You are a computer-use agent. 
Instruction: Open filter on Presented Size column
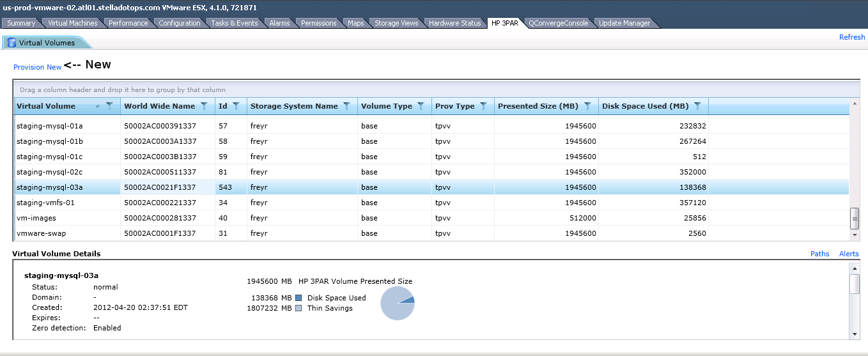coord(587,106)
